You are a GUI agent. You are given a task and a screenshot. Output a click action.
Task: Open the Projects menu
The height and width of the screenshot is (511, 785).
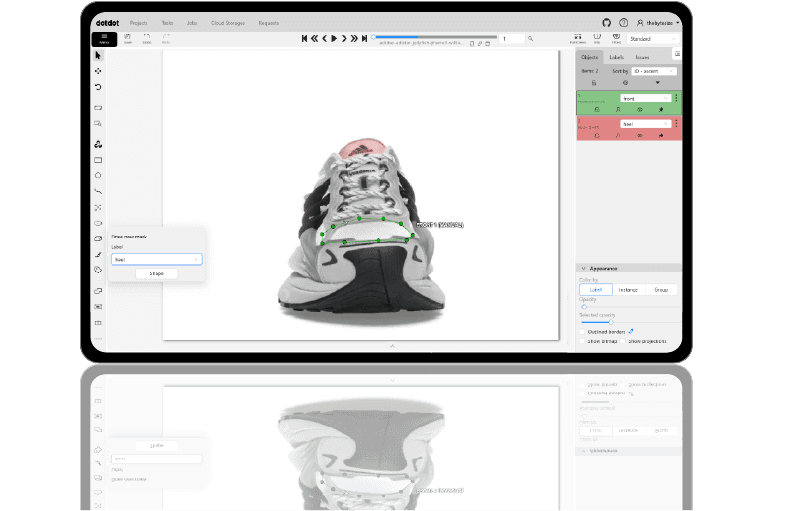click(138, 23)
